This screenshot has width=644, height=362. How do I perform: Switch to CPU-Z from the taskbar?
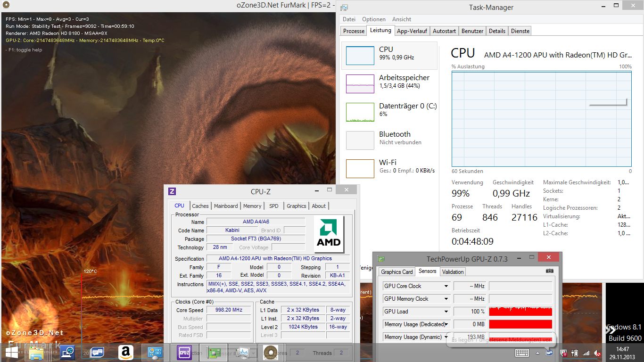point(184,353)
